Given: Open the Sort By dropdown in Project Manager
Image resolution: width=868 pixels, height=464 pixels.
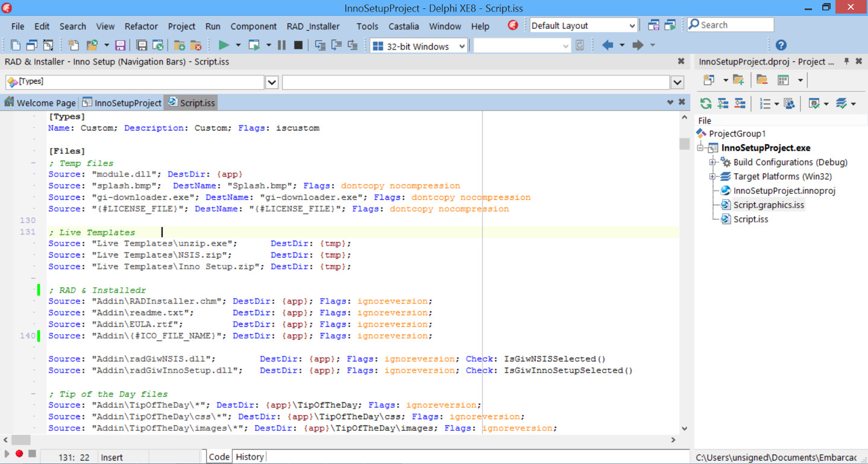Looking at the screenshot, I should click(x=776, y=104).
